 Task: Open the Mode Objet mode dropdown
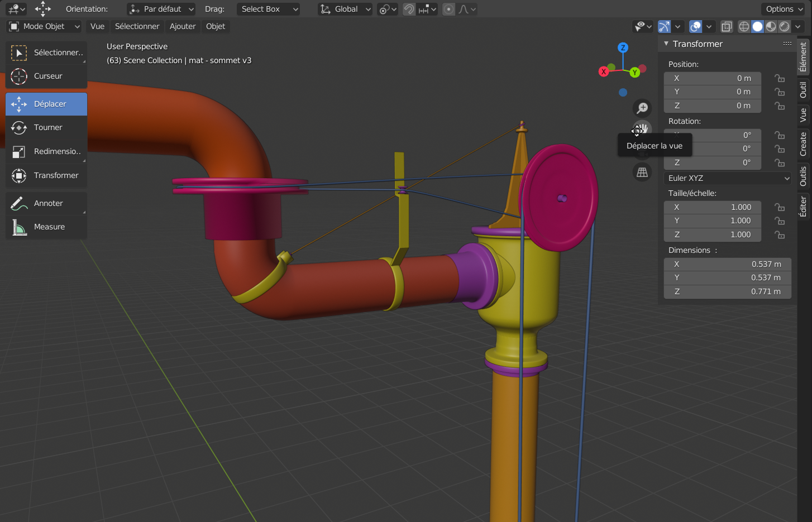point(45,27)
